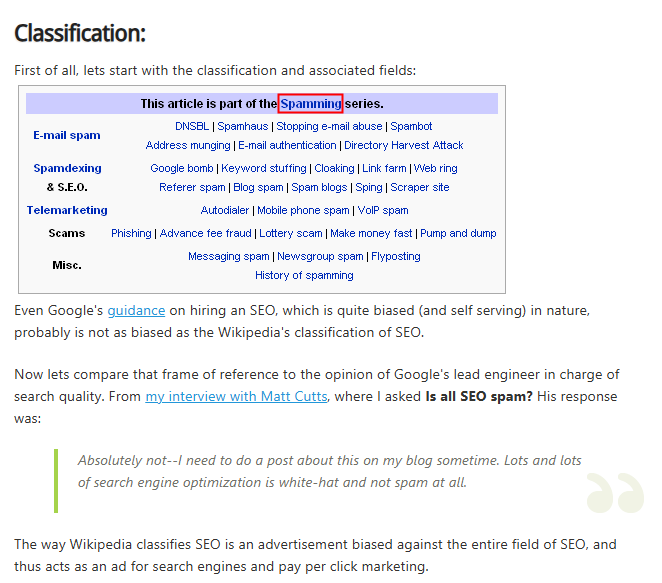Select the Scraper site link
662x583 pixels.
coord(419,187)
